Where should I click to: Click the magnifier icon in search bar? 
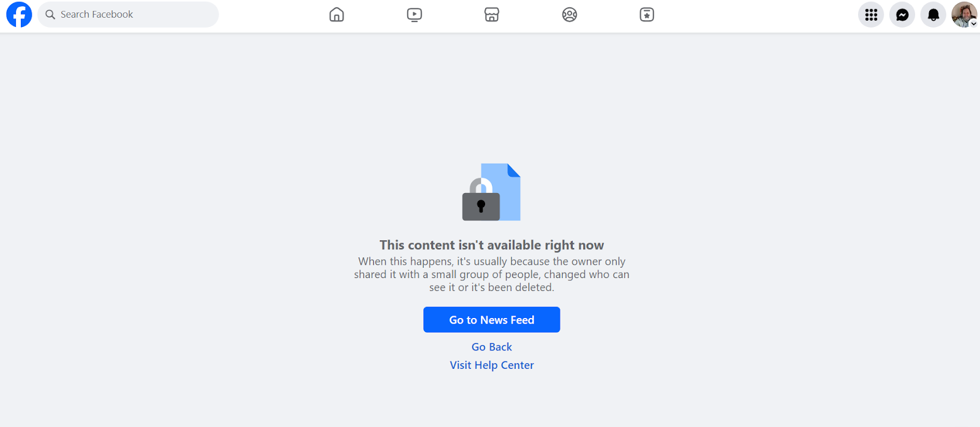50,15
